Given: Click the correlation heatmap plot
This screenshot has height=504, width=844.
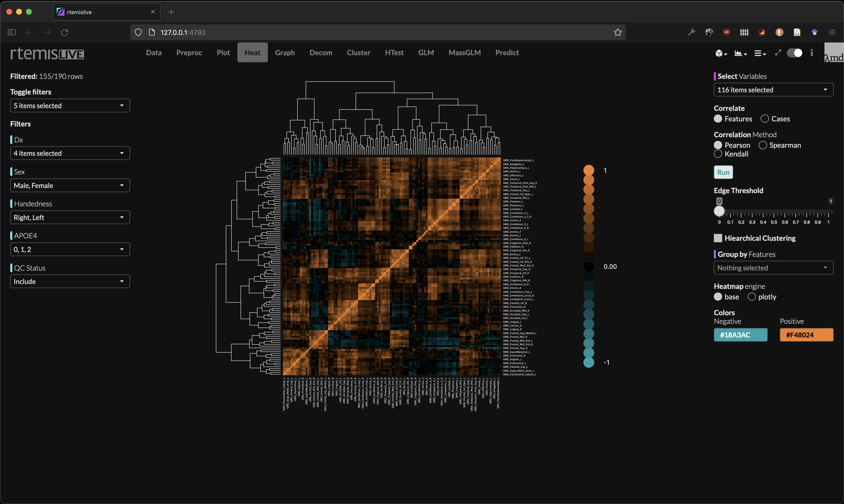Looking at the screenshot, I should tap(392, 266).
